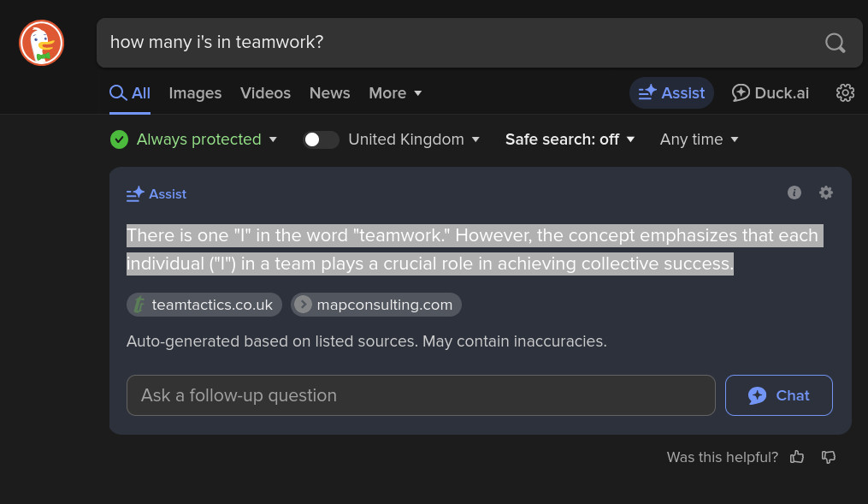Open the settings gear in the top bar
The width and height of the screenshot is (868, 504).
(845, 93)
